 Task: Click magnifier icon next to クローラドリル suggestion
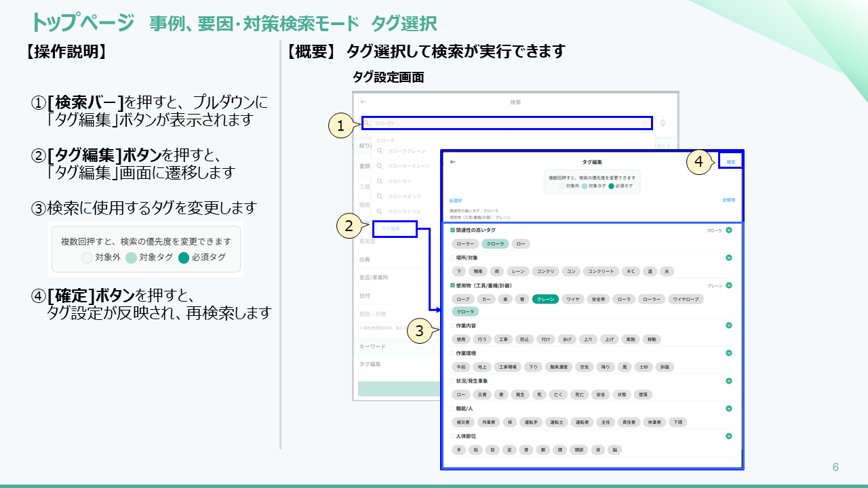coord(380,212)
